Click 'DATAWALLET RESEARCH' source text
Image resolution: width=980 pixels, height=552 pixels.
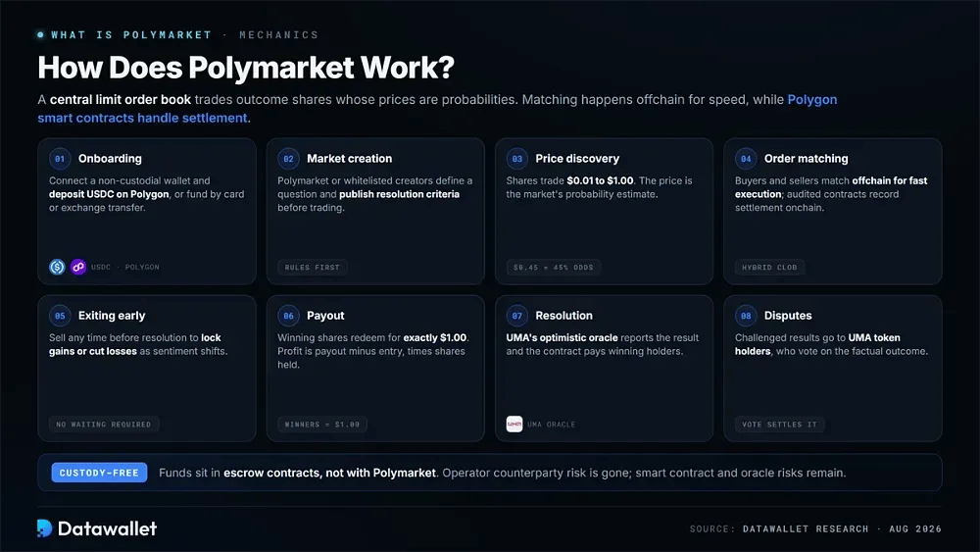click(x=806, y=528)
